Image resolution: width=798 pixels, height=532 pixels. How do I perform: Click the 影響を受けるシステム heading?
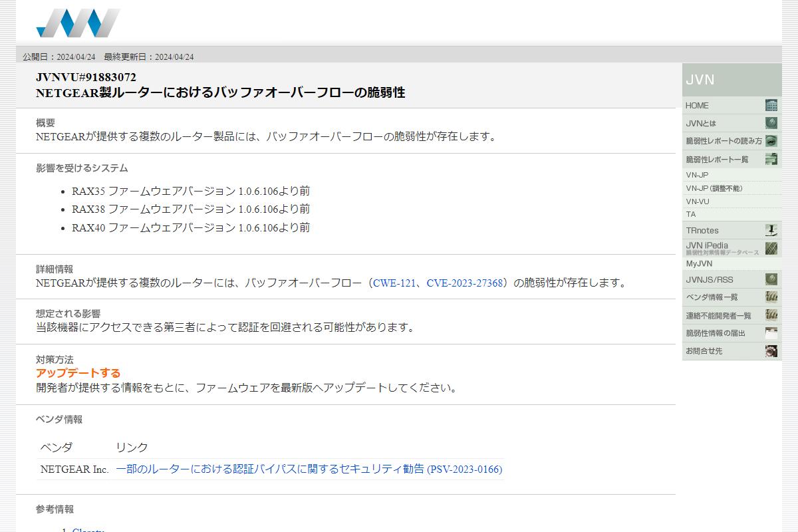point(82,168)
